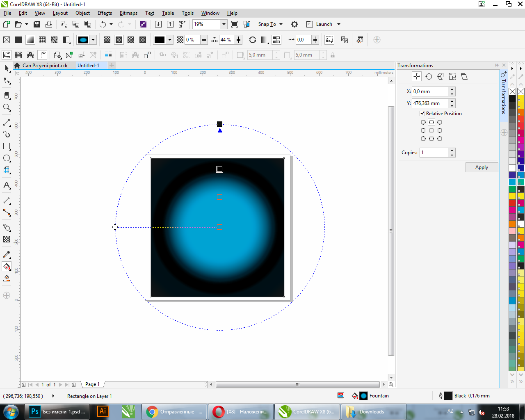Pick the orange swatch in the palette

pyautogui.click(x=512, y=224)
